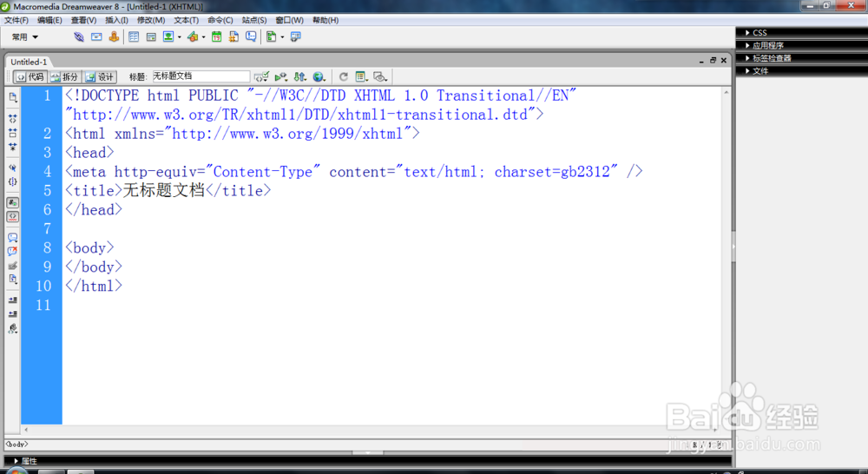Open Visual Aids eye icon
868x474 pixels.
(380, 77)
